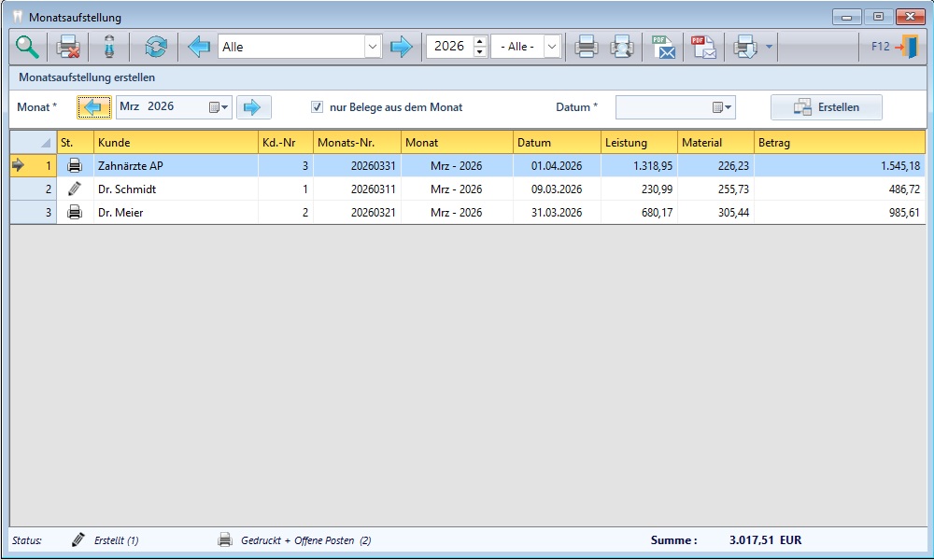Open the Datum date picker dropdown

723,107
